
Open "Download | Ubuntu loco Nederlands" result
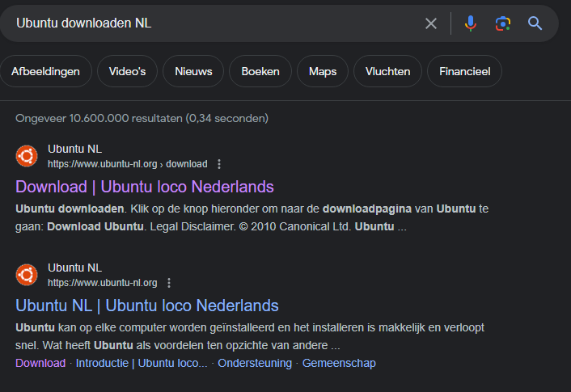pos(145,187)
